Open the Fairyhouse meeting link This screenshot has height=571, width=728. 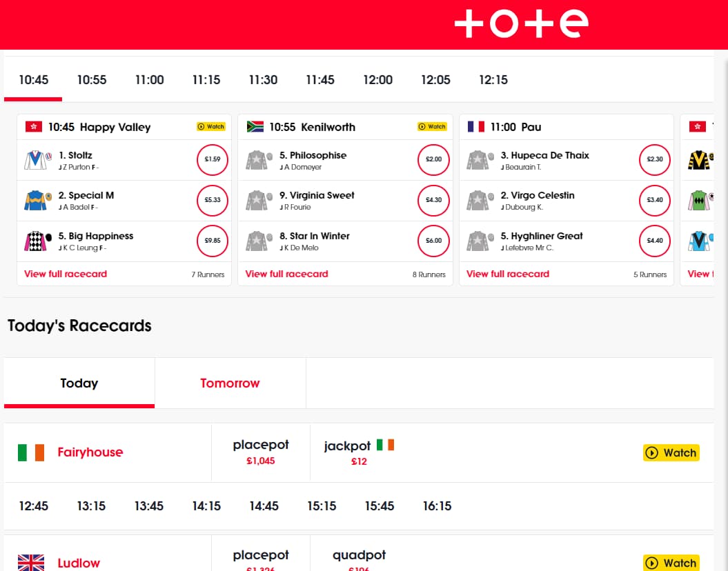90,452
